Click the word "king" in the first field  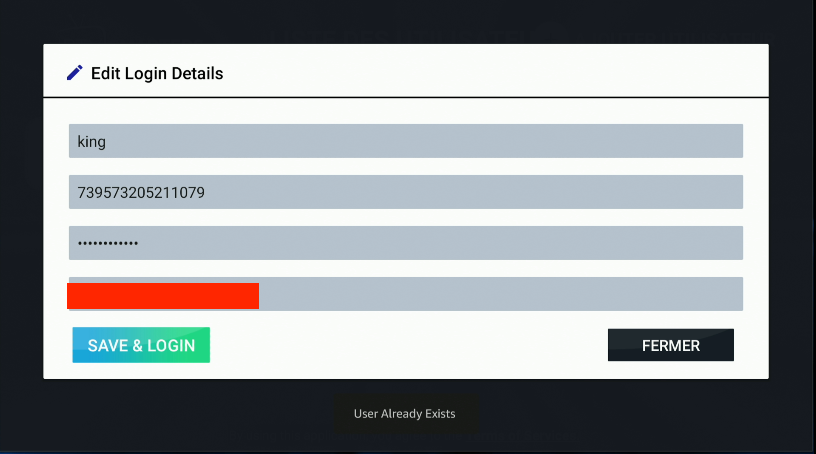[92, 142]
